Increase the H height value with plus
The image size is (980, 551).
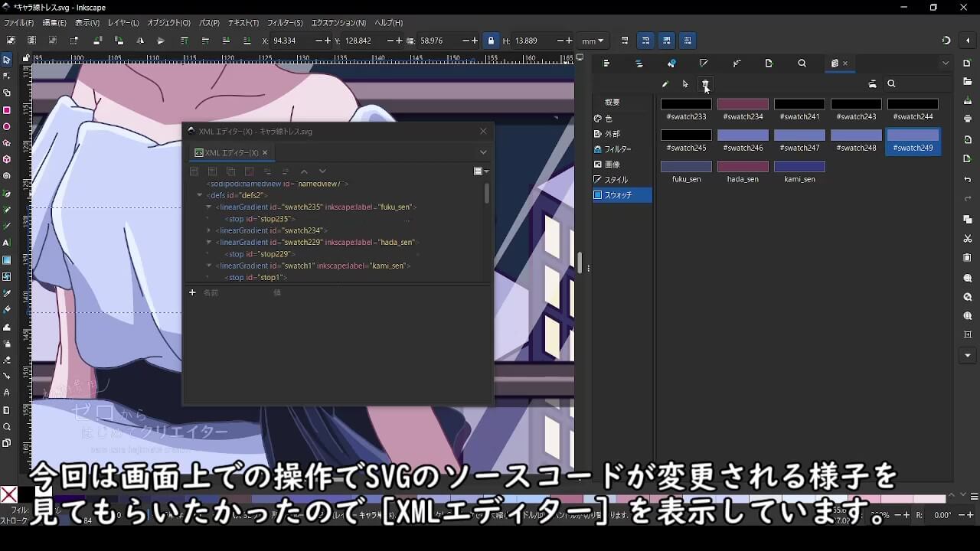[569, 41]
